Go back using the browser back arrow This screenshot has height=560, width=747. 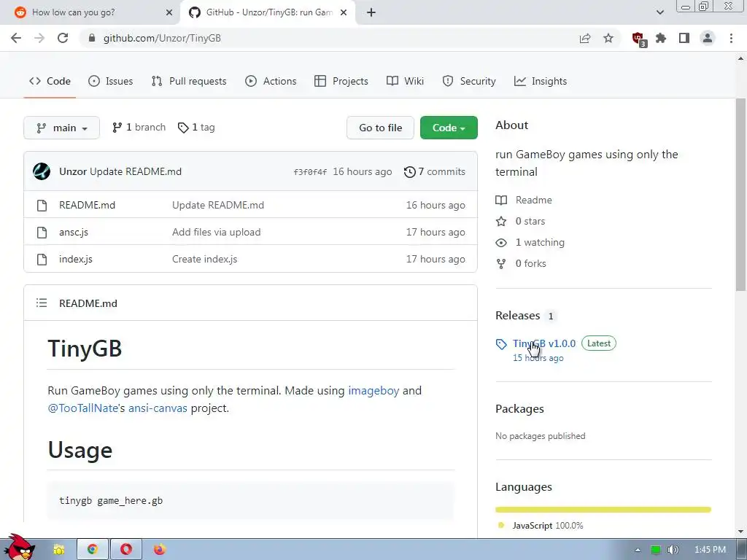pyautogui.click(x=16, y=38)
